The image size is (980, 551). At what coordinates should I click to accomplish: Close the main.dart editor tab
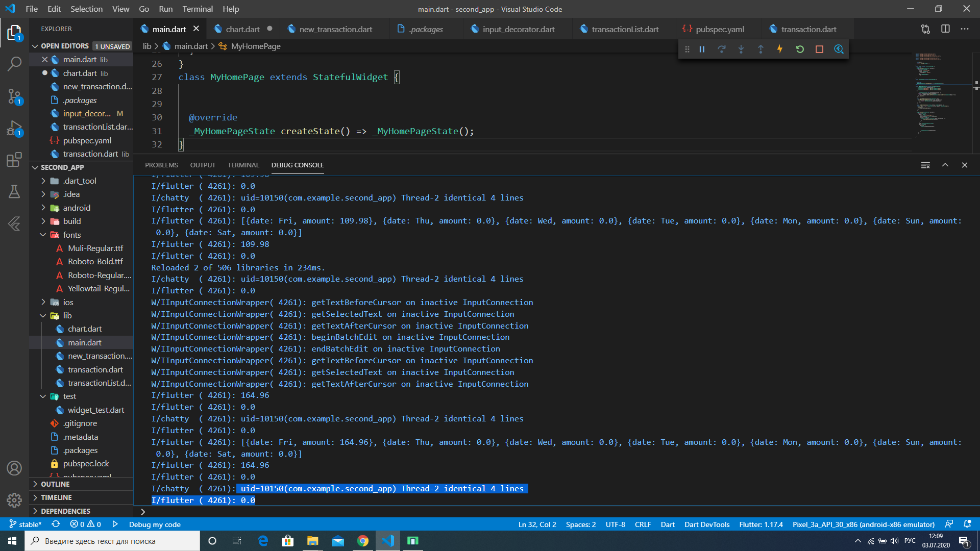tap(196, 29)
